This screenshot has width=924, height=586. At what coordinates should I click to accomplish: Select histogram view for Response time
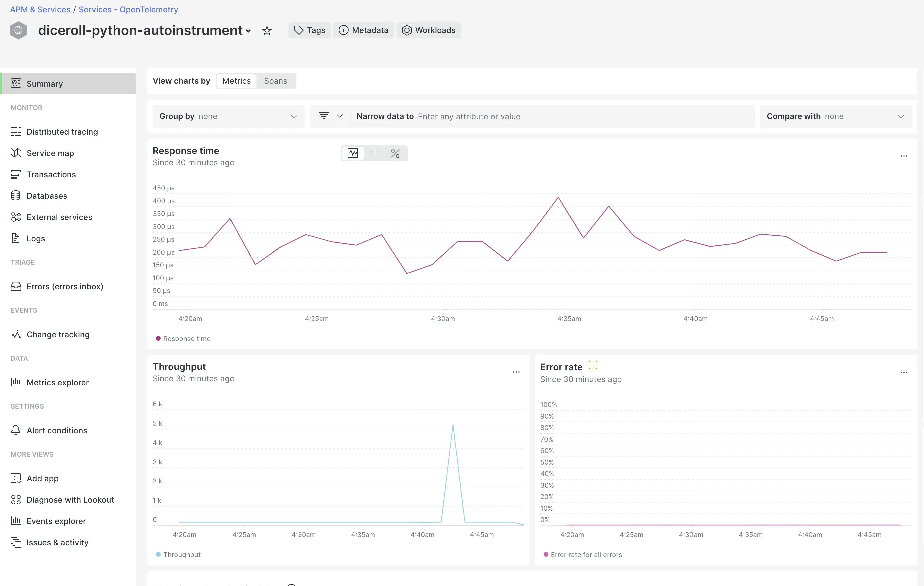pyautogui.click(x=374, y=153)
